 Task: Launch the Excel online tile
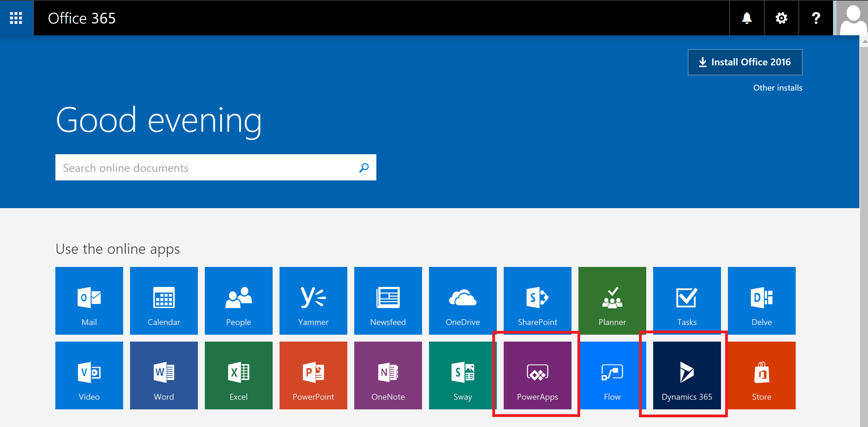[238, 375]
